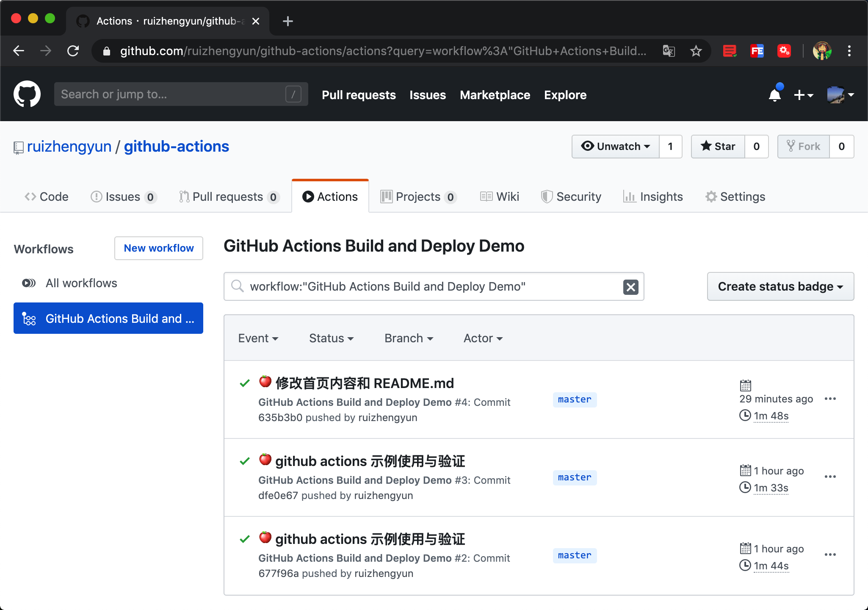The width and height of the screenshot is (868, 610).
Task: Open the Unwatch dropdown
Action: tap(616, 147)
